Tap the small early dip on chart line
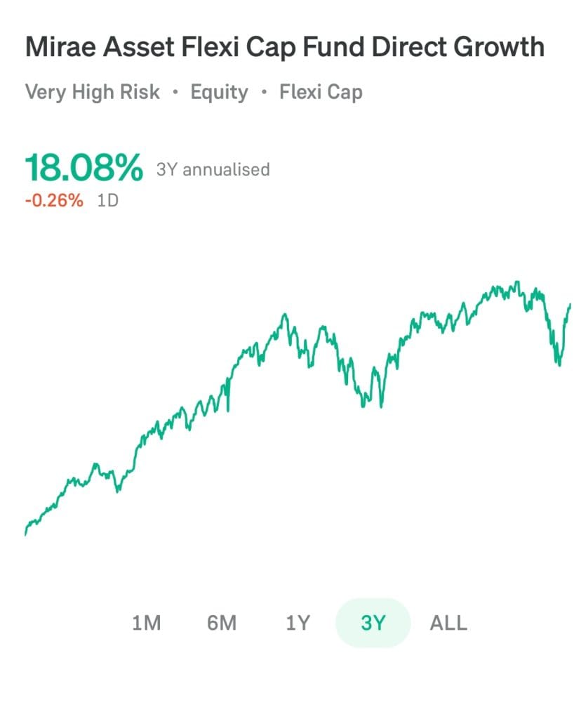The height and width of the screenshot is (719, 588). tap(118, 489)
